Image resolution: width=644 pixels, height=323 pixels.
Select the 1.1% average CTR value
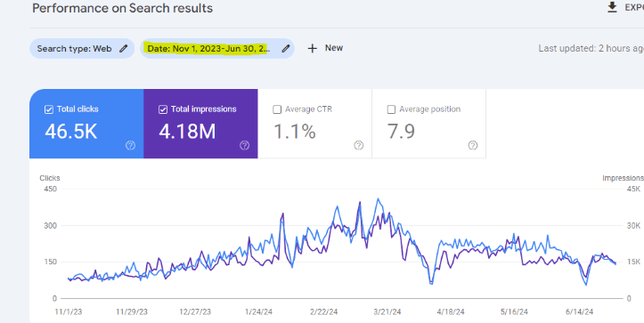coord(295,132)
